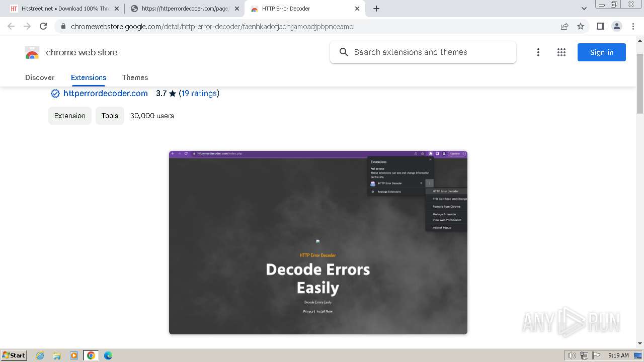644x362 pixels.
Task: Select Chrome taskbar button
Action: [91, 355]
